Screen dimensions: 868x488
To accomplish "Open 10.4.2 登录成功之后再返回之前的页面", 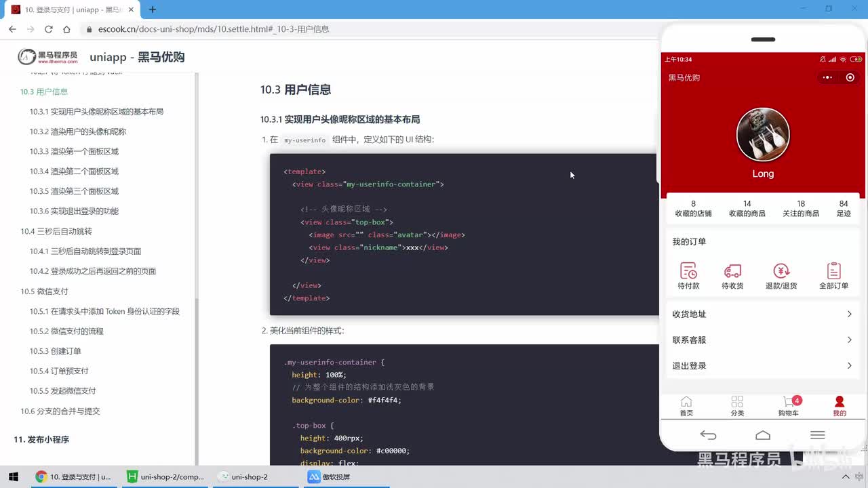I will (x=93, y=271).
